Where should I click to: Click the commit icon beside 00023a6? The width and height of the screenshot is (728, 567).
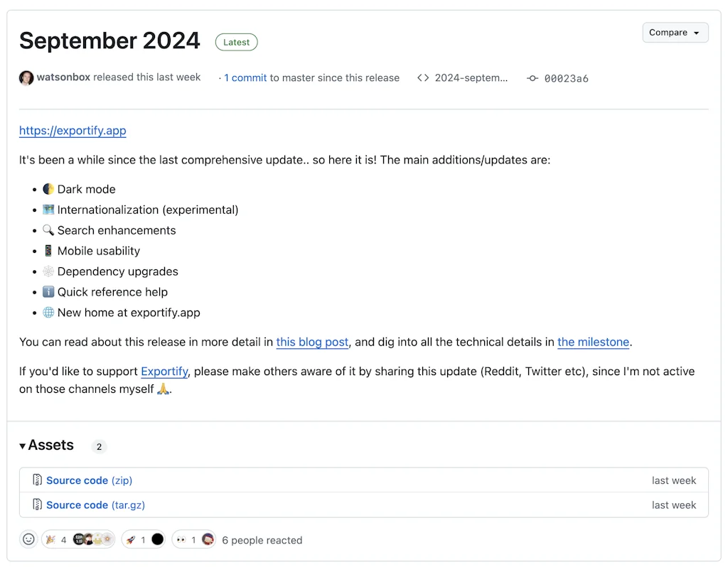[x=533, y=78]
